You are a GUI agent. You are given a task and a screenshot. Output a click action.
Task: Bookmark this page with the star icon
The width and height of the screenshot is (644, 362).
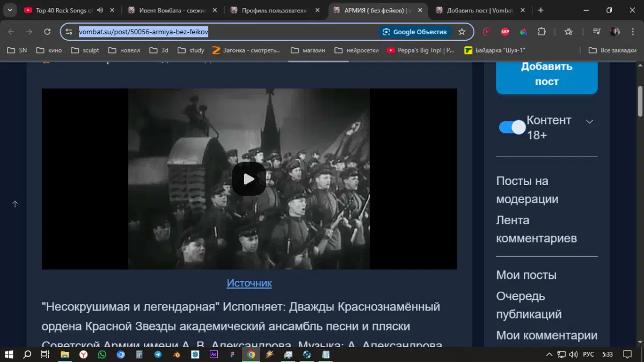(x=462, y=32)
